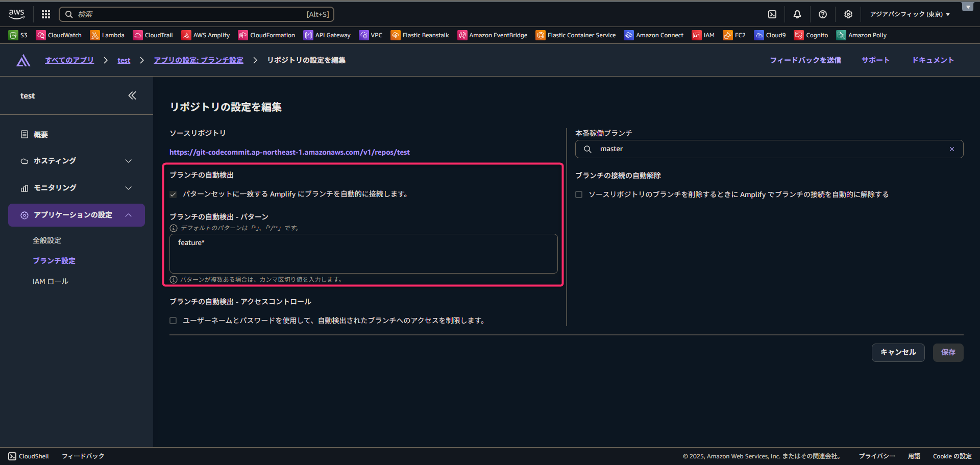Open the Amazon Polly shortcut
The height and width of the screenshot is (465, 980).
(862, 35)
